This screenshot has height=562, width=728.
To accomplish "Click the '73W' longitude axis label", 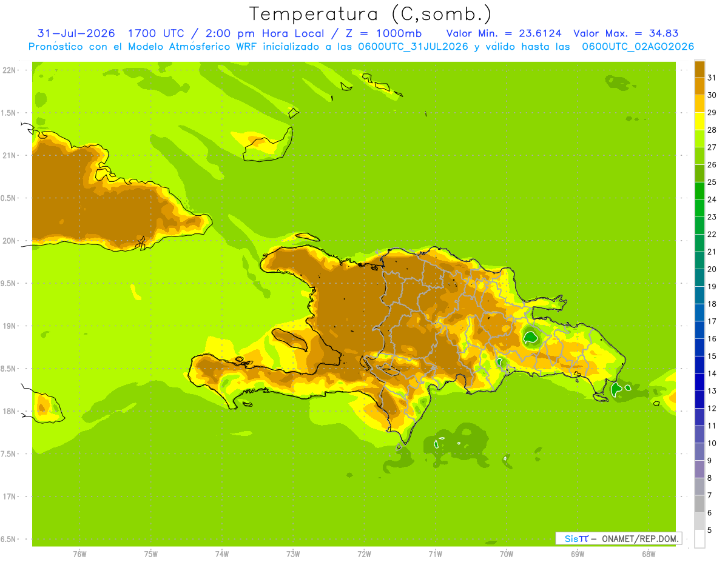I will 293,554.
